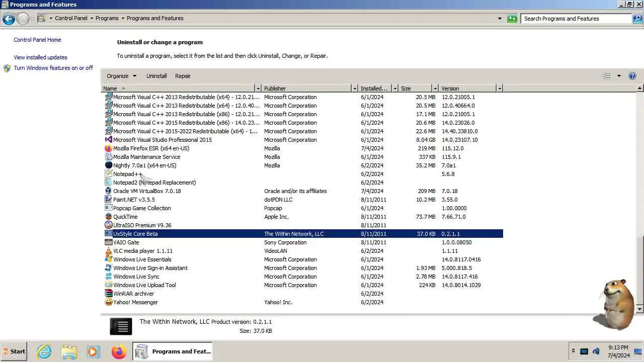Click the Windows Live Essentials icon

(108, 259)
